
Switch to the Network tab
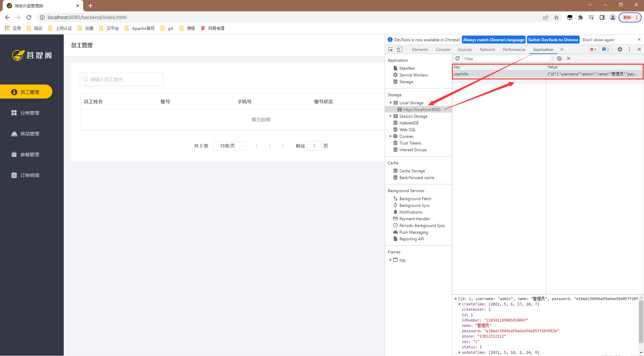click(x=487, y=49)
